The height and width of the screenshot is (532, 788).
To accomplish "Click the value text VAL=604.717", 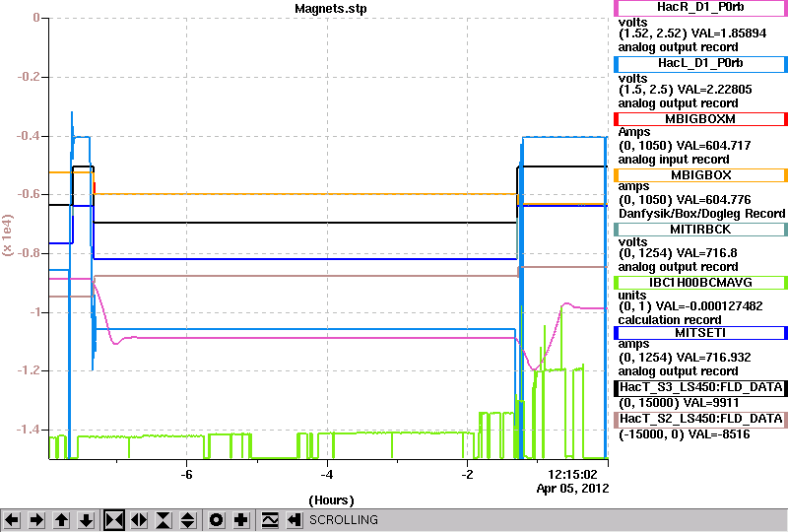I will coord(713,146).
